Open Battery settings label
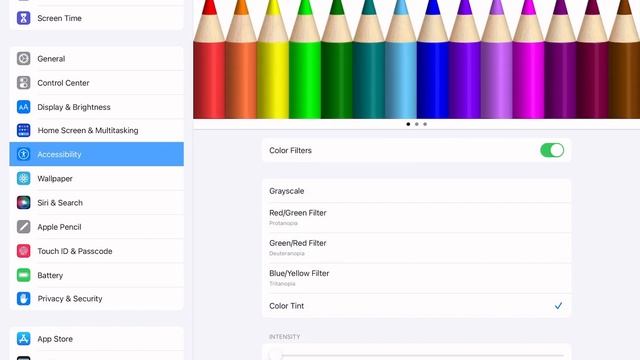Screen dimensions: 640x360 pos(50,276)
